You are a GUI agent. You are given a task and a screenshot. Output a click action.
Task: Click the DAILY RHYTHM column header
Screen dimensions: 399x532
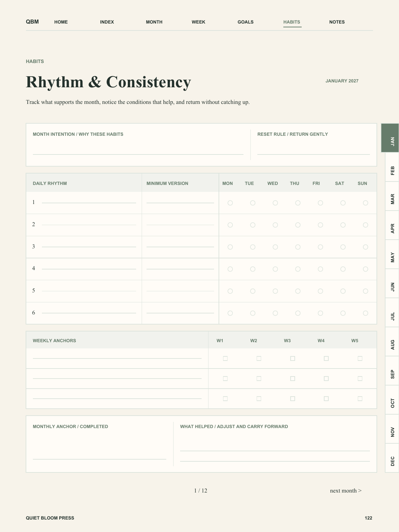pyautogui.click(x=50, y=183)
